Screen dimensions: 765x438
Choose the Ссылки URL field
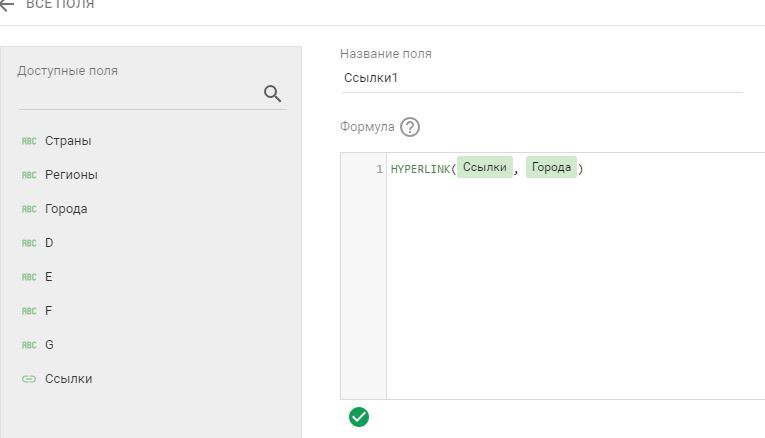(x=68, y=379)
